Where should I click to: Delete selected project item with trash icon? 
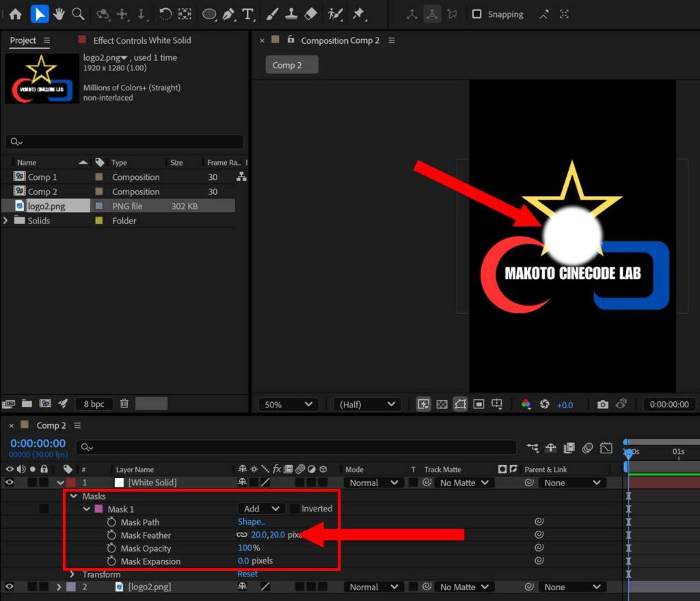point(124,403)
